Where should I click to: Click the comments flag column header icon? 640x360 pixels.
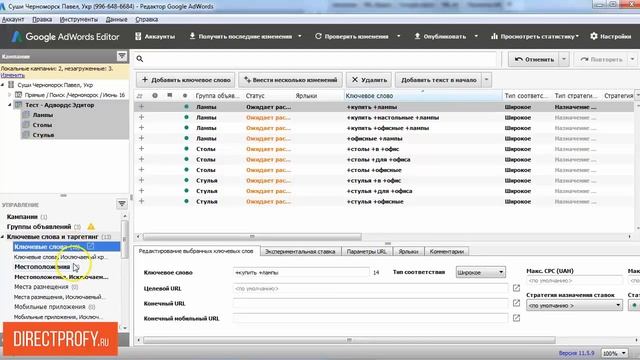click(x=169, y=96)
